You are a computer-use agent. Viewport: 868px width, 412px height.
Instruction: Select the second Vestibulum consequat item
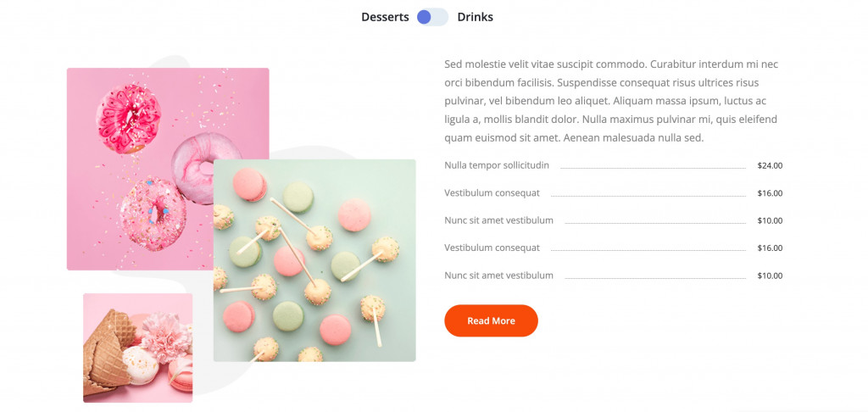(492, 248)
